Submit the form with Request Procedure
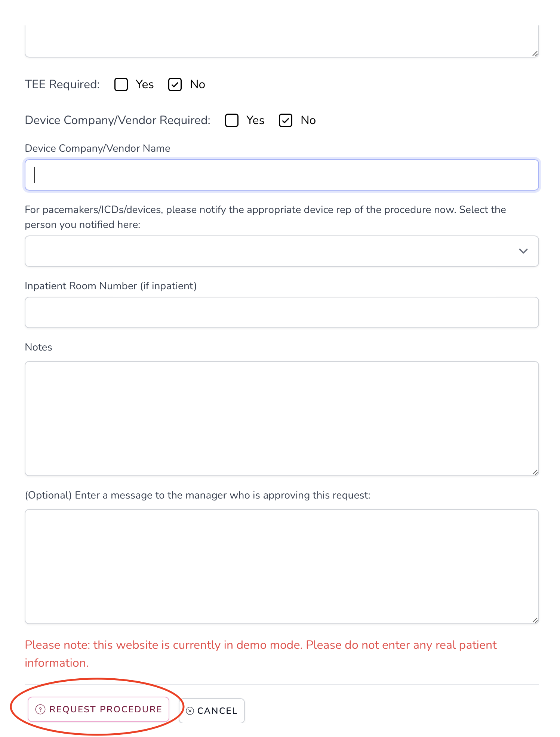The image size is (560, 737). 99,709
